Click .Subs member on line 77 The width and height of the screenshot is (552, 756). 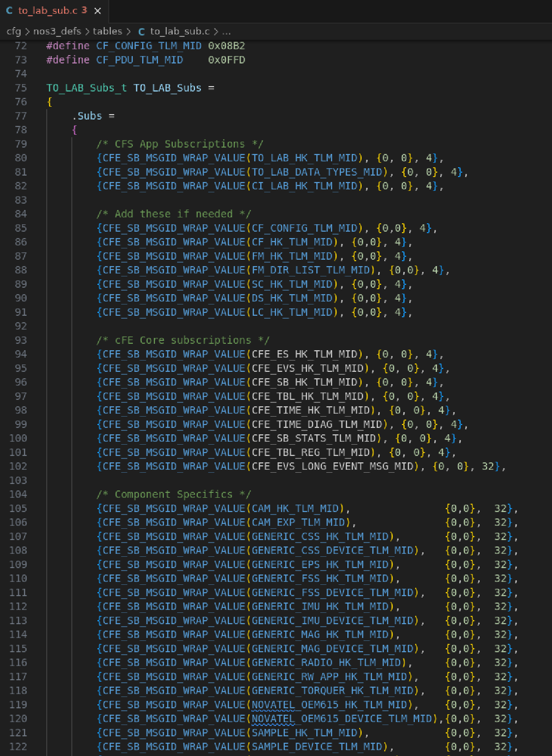(87, 116)
